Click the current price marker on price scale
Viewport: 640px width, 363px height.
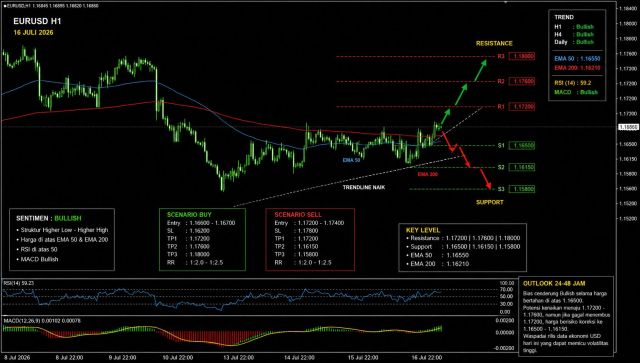tap(629, 127)
